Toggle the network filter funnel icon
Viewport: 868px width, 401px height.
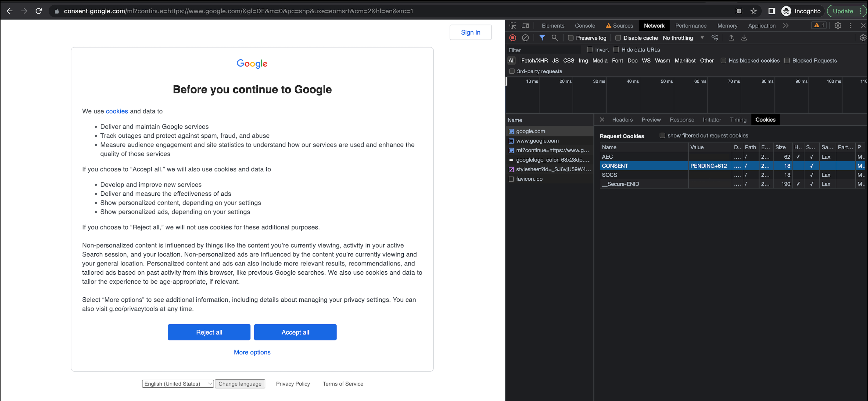tap(542, 38)
